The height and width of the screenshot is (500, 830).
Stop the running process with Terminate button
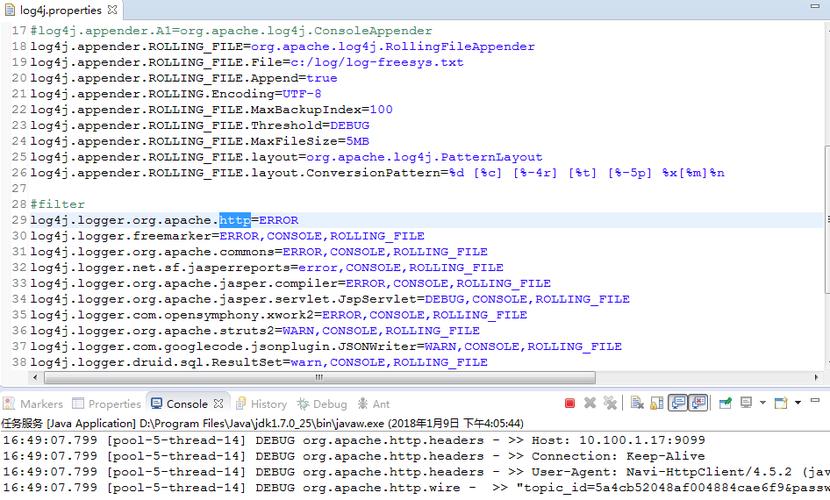coord(570,403)
